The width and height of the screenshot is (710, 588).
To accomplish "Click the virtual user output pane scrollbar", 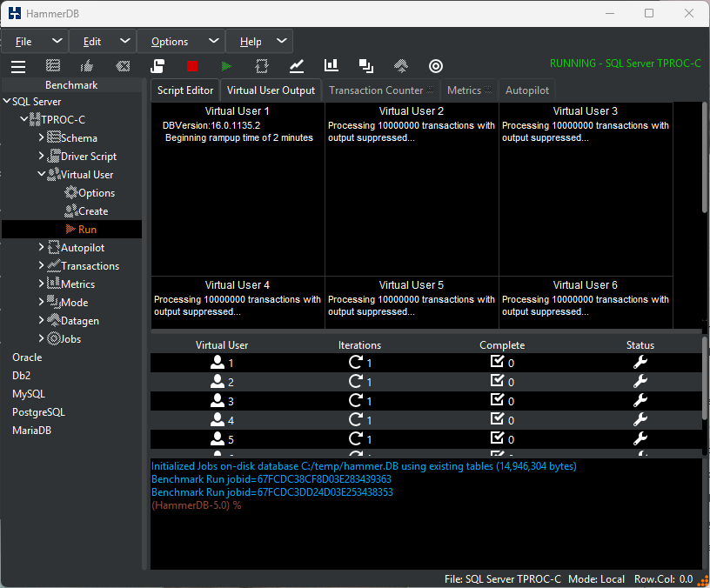I will 705,158.
